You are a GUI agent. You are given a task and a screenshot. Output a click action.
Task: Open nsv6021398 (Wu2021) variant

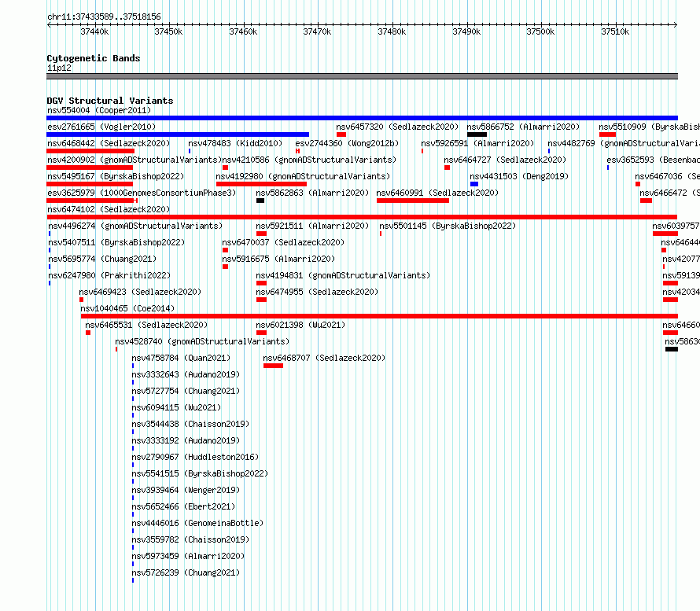pos(300,325)
